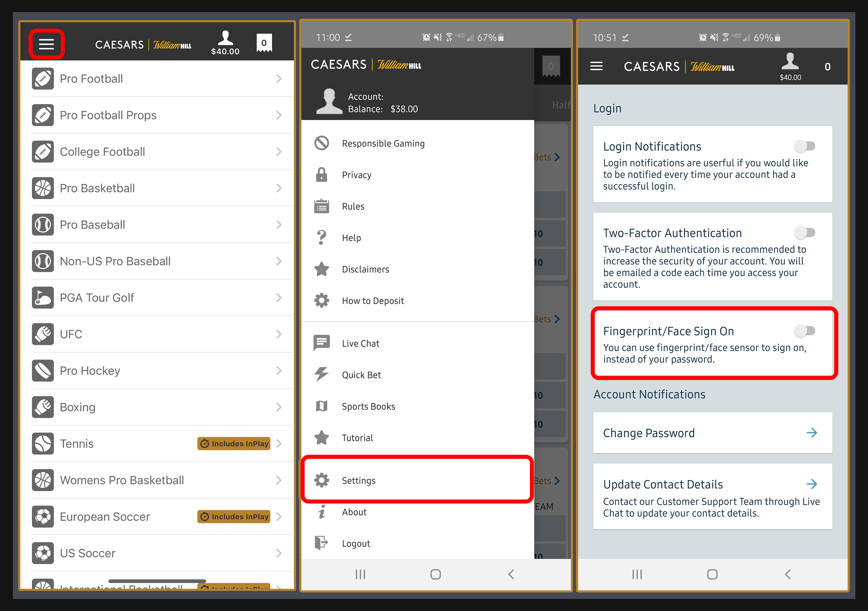Tap the Responsible Gaming prohibition icon
Image resolution: width=868 pixels, height=611 pixels.
322,143
